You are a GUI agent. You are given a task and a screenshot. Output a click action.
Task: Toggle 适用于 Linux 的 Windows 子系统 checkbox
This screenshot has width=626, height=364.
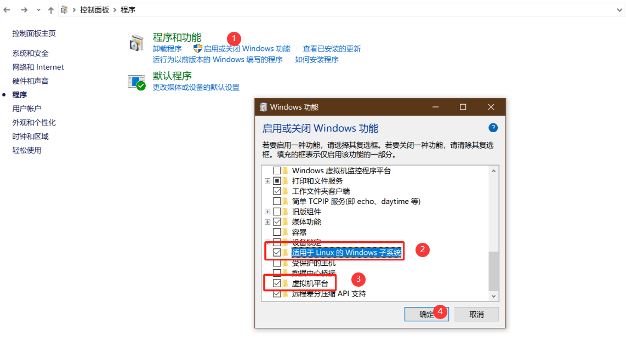coord(277,253)
